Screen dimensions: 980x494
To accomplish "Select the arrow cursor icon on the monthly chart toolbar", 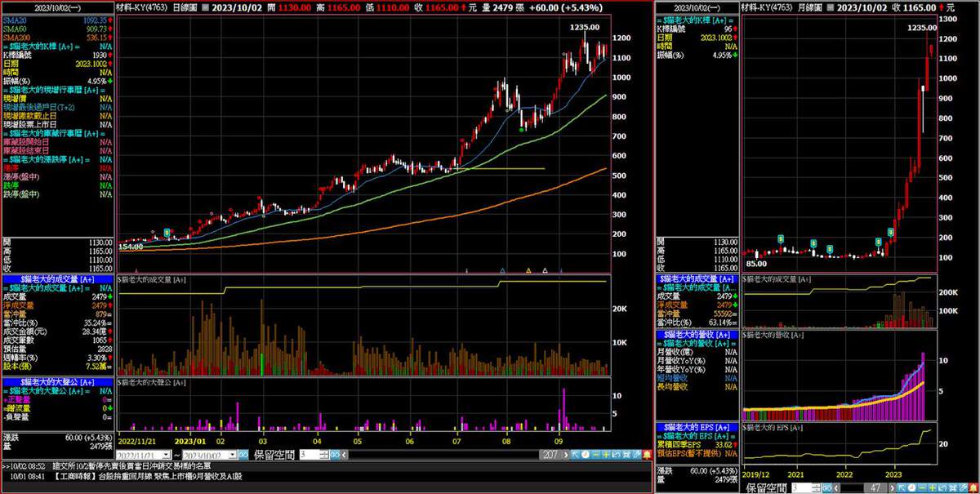I will (x=901, y=487).
